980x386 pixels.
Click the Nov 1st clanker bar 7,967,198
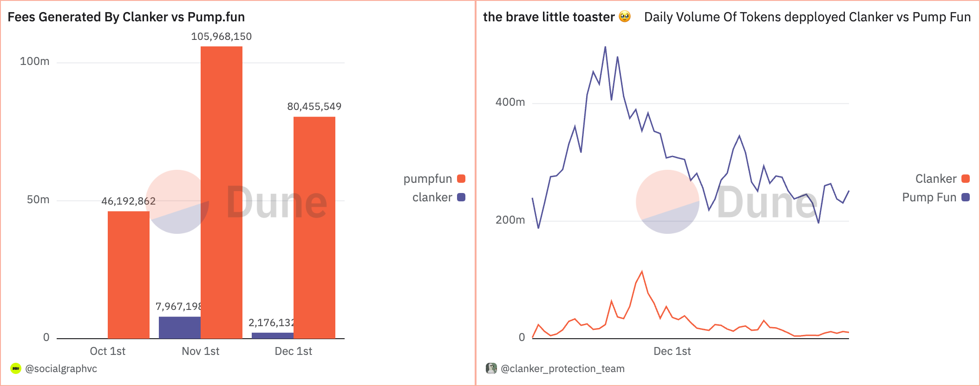180,328
